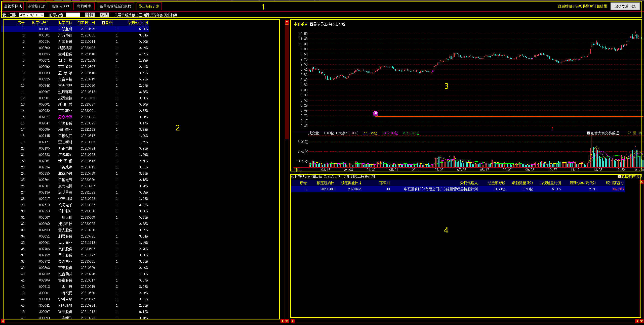Click the 启动盘后下载 button
The image size is (644, 325).
pyautogui.click(x=625, y=6)
